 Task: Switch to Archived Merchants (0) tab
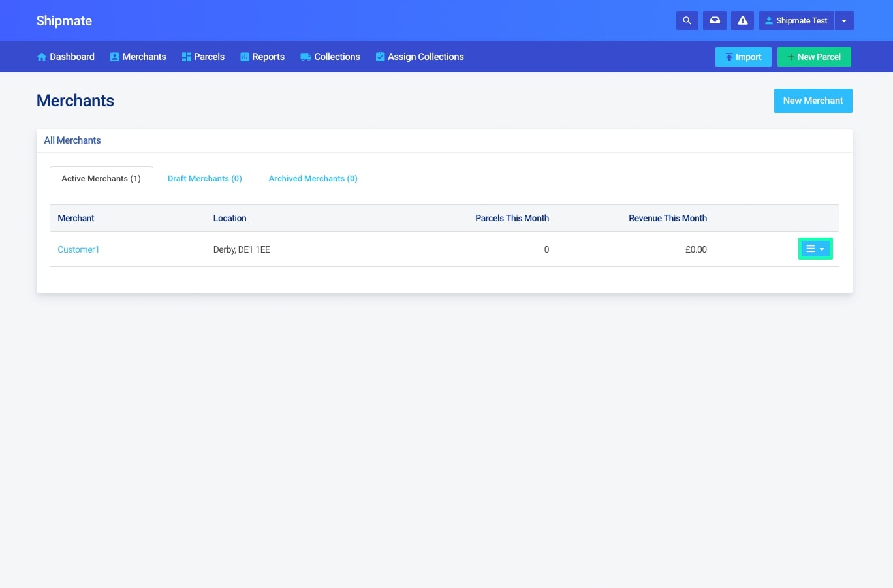pyautogui.click(x=313, y=179)
